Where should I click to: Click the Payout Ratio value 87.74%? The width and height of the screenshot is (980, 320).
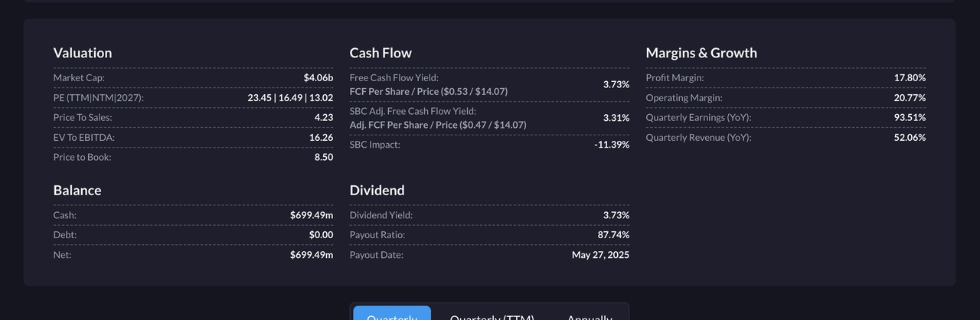click(613, 234)
